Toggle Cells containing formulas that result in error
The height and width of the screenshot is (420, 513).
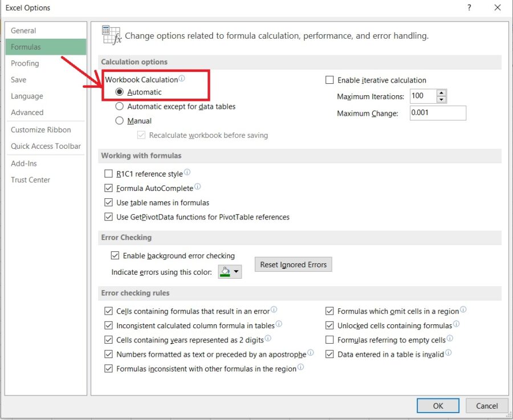click(108, 311)
